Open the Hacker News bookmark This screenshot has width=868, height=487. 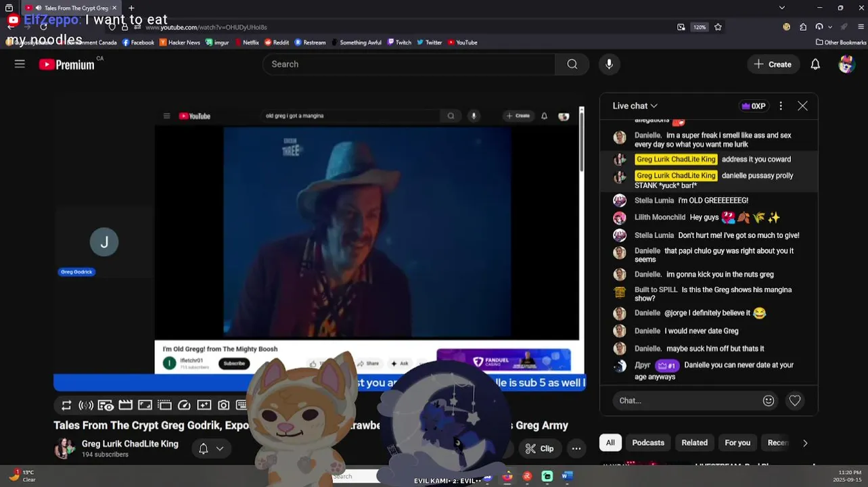coord(180,43)
